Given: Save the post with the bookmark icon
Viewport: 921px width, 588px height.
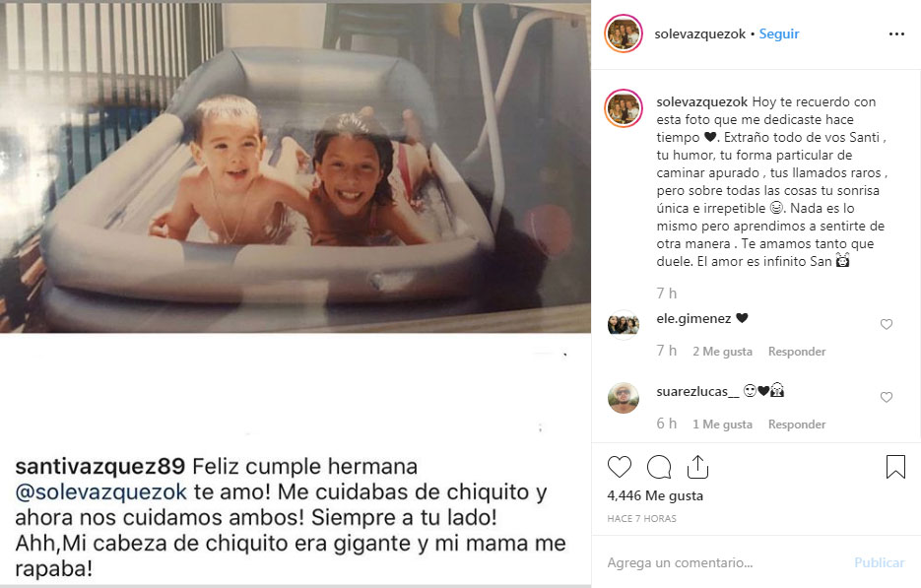Looking at the screenshot, I should (895, 467).
